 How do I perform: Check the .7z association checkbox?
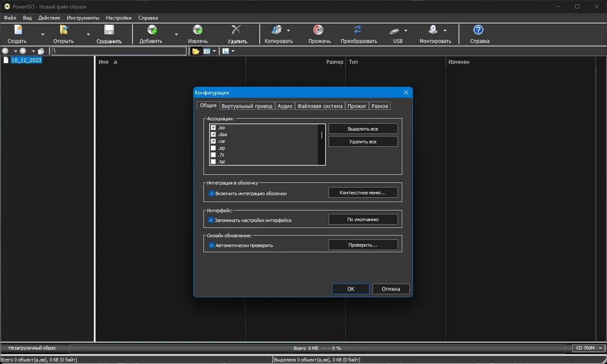213,155
